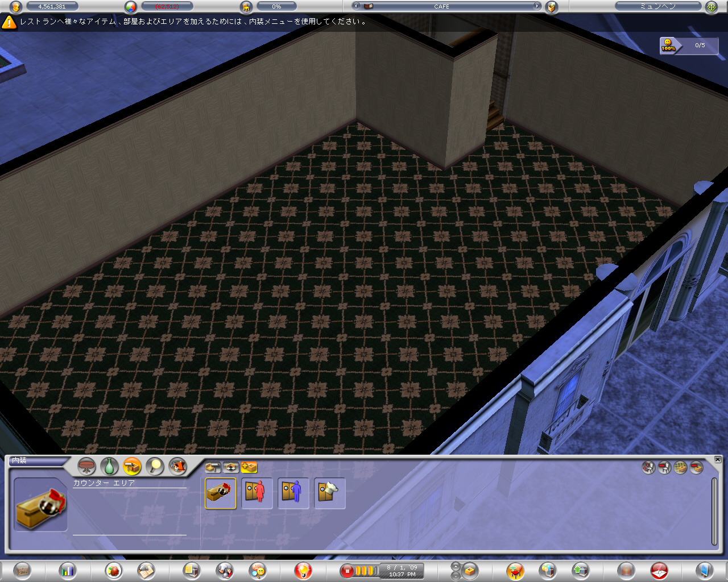
Task: Click the green compass navigation icon
Action: [x=711, y=7]
